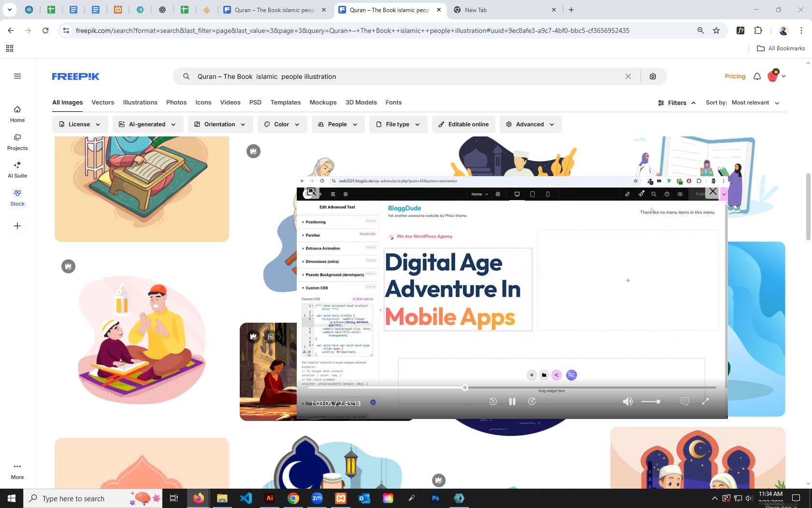Expand video player to fullscreen
Viewport: 812px width, 508px height.
[x=705, y=402]
